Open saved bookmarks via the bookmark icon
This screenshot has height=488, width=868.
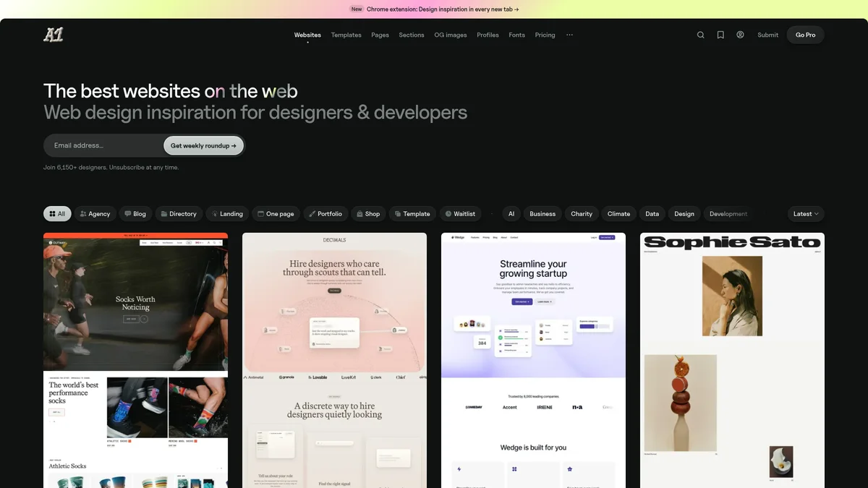(720, 35)
